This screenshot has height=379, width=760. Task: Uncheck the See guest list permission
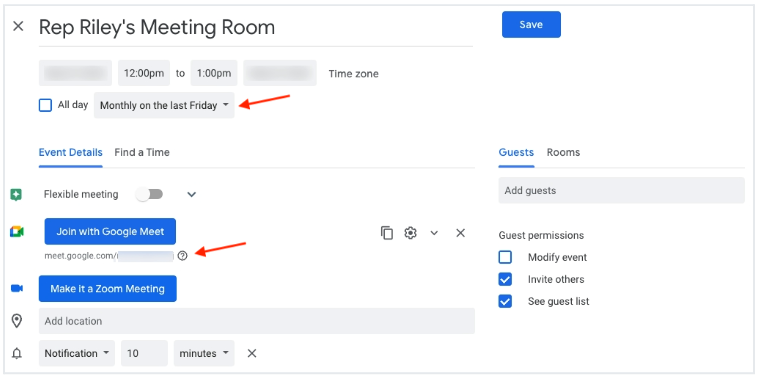(505, 301)
